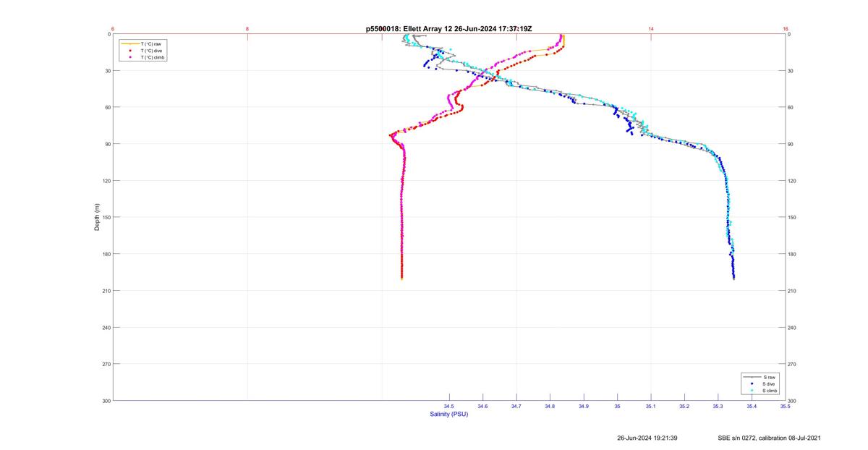The width and height of the screenshot is (868, 450).
Task: Click the salinity tick label '34.6'
Action: (x=482, y=407)
